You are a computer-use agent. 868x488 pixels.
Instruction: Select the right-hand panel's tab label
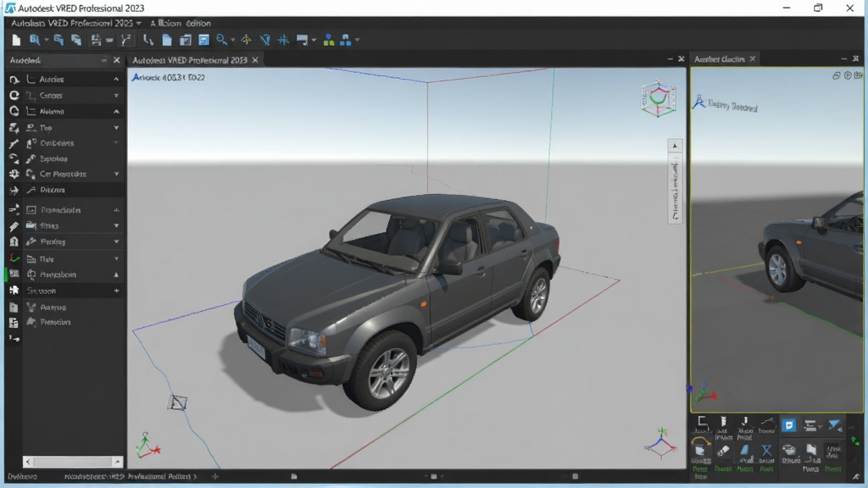pos(719,59)
